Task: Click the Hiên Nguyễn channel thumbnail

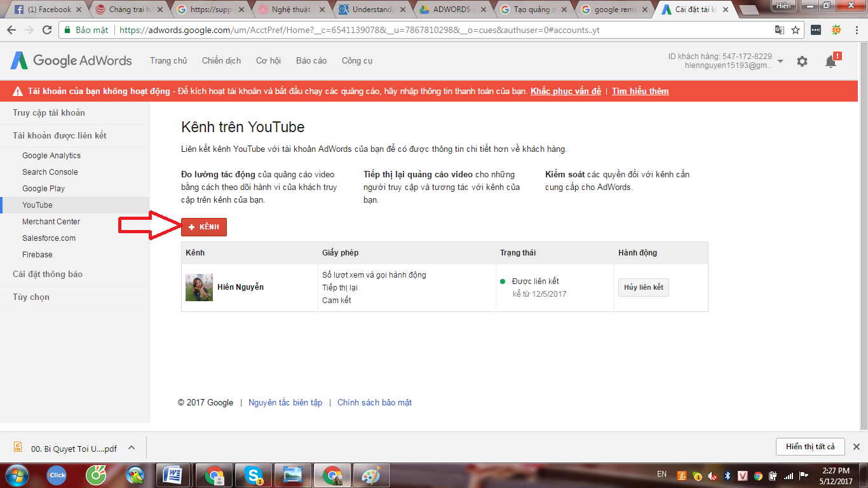Action: coord(199,287)
